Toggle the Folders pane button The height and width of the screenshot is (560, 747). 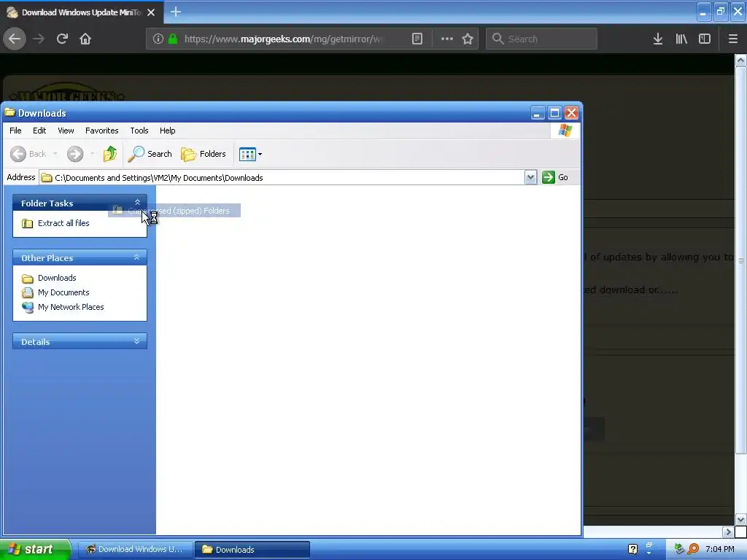click(x=204, y=154)
